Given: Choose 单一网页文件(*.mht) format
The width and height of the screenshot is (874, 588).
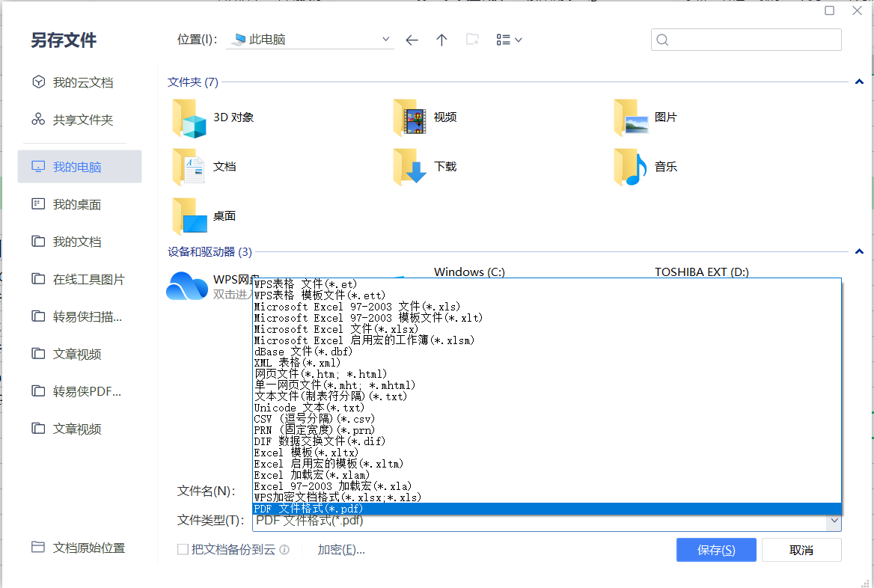Looking at the screenshot, I should 546,385.
